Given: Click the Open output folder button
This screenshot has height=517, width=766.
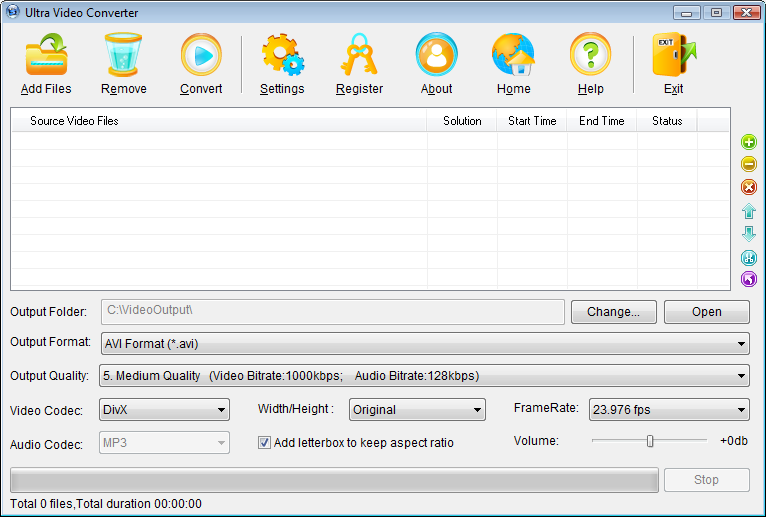Looking at the screenshot, I should click(x=706, y=312).
